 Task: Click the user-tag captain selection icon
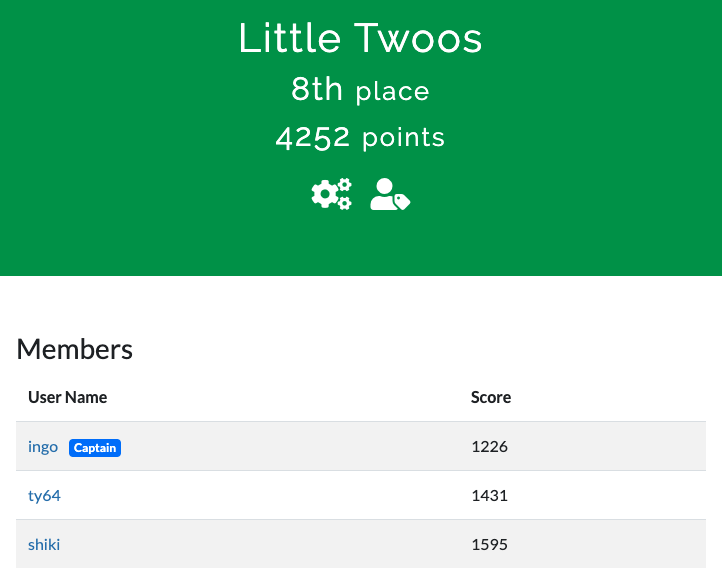point(390,194)
